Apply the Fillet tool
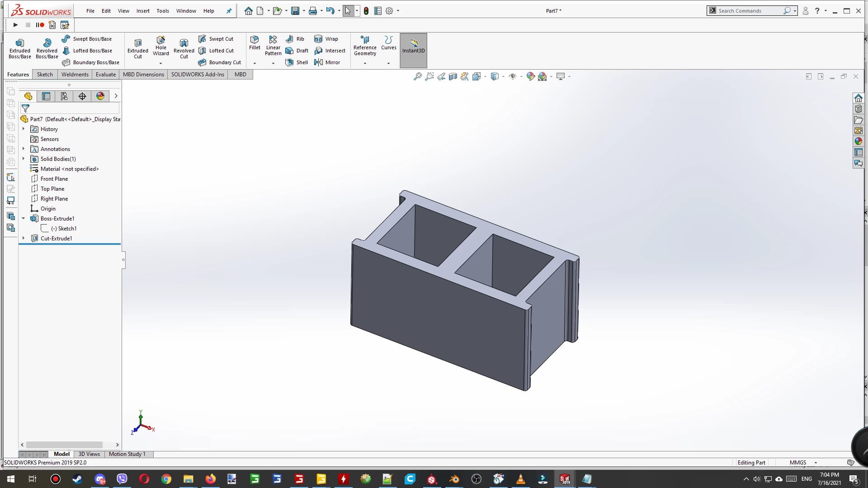The width and height of the screenshot is (868, 488). [255, 43]
